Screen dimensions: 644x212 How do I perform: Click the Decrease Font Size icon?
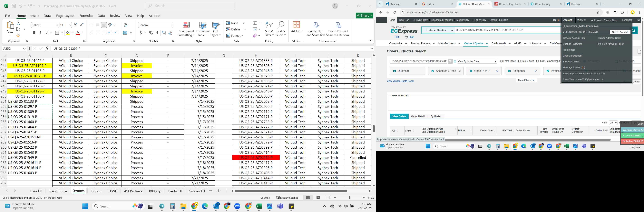click(82, 25)
